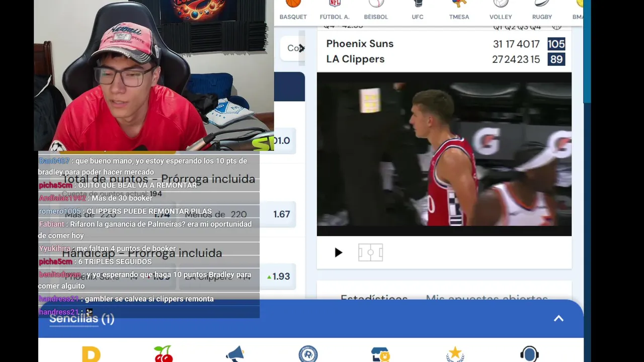The height and width of the screenshot is (362, 644).
Task: Open the headset support icon
Action: (x=529, y=354)
